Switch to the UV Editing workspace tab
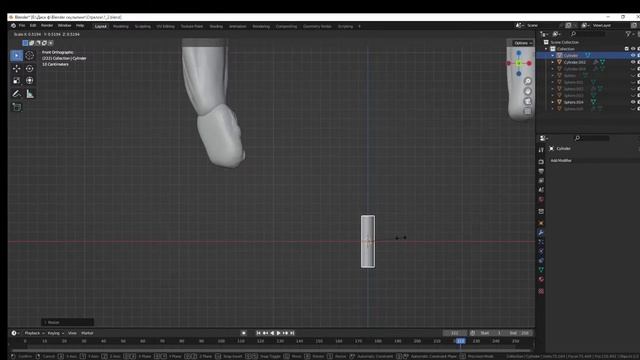This screenshot has width=640, height=360. click(165, 26)
